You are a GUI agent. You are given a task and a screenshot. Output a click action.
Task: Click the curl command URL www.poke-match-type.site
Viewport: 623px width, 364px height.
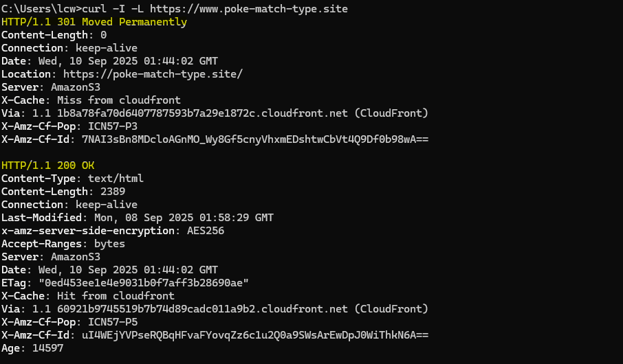(249, 9)
